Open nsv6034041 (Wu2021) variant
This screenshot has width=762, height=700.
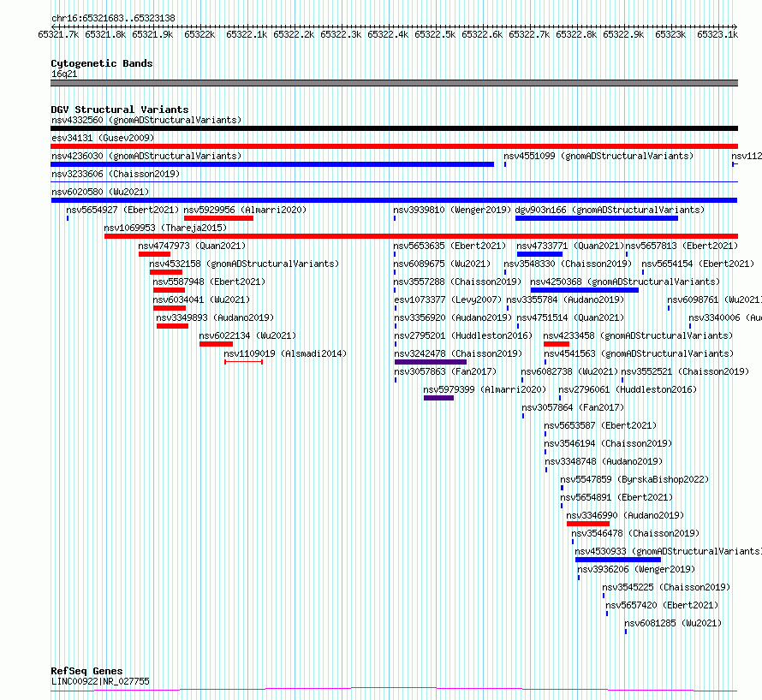pyautogui.click(x=201, y=300)
